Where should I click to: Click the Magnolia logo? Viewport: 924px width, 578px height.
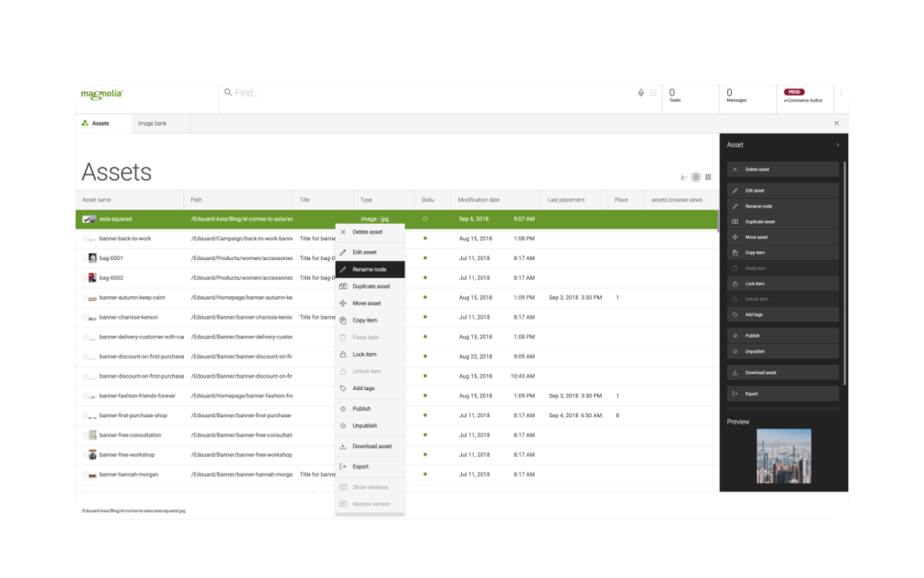(x=101, y=93)
